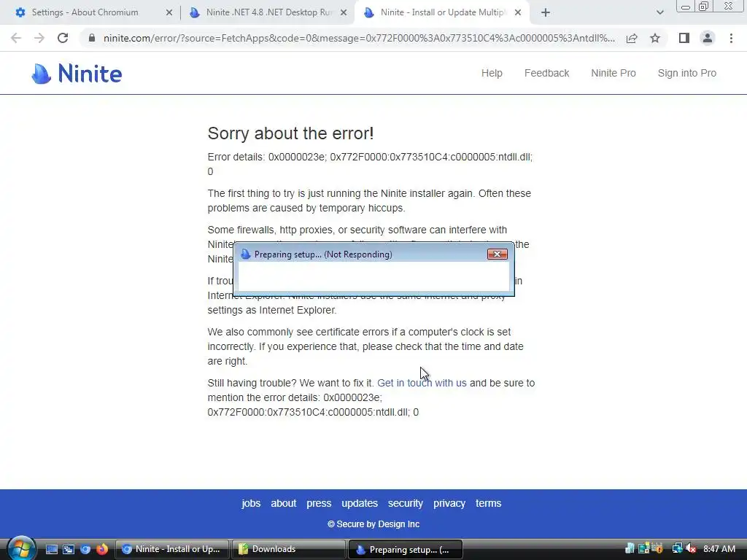
Task: Open the press footer link
Action: point(319,503)
